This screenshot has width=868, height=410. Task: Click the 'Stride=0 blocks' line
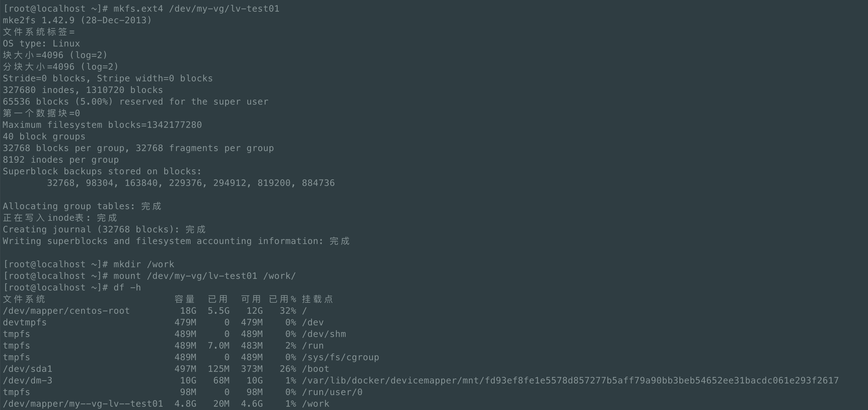click(108, 79)
